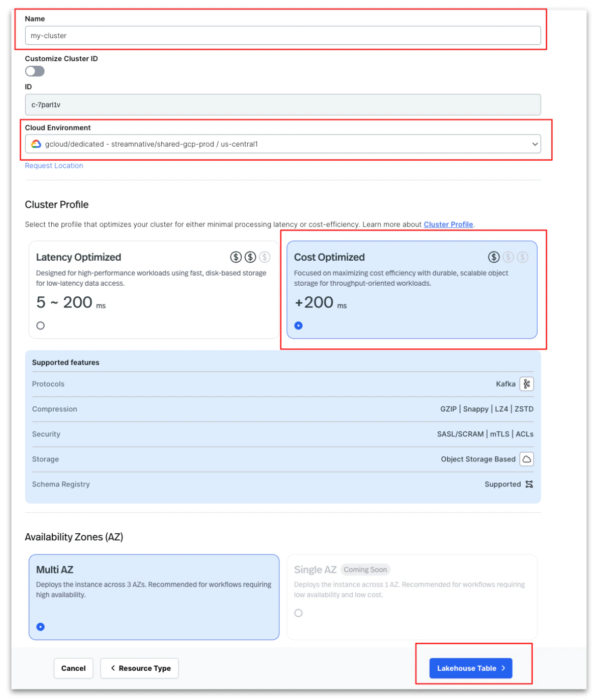Click the back chevron in Resource Type button

tap(113, 668)
